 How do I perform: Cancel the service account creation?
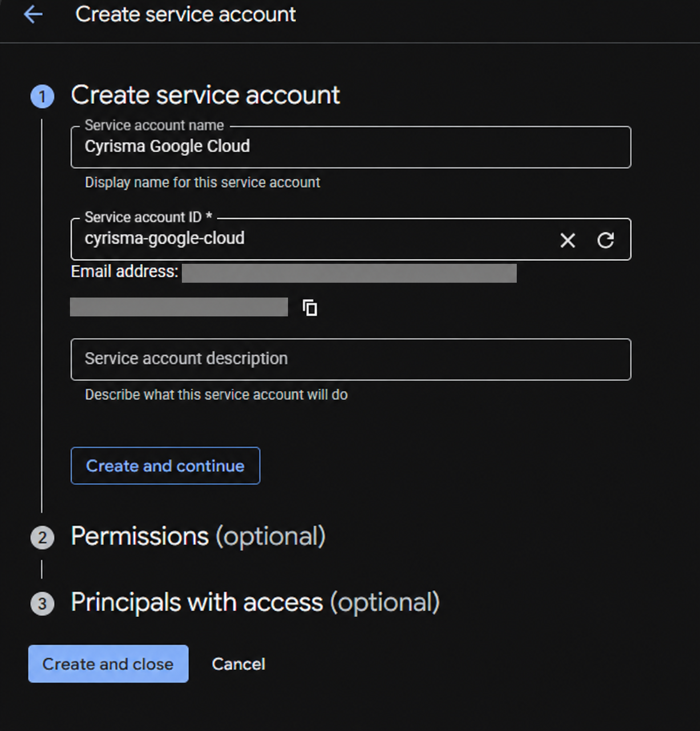238,664
